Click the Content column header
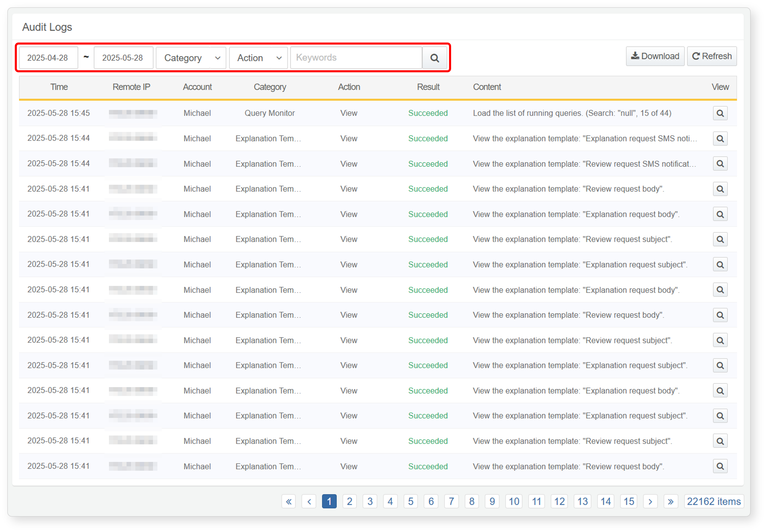The width and height of the screenshot is (766, 532). click(x=487, y=87)
